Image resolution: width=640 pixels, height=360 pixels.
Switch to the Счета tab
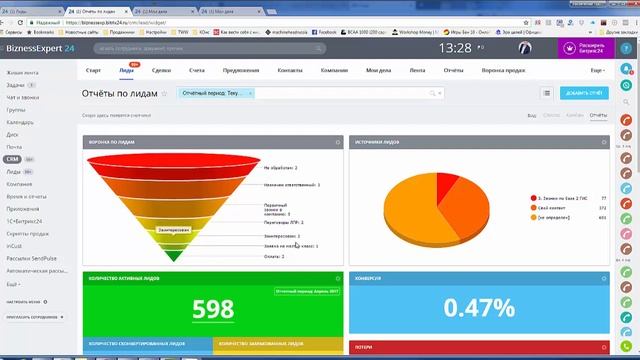pyautogui.click(x=197, y=71)
